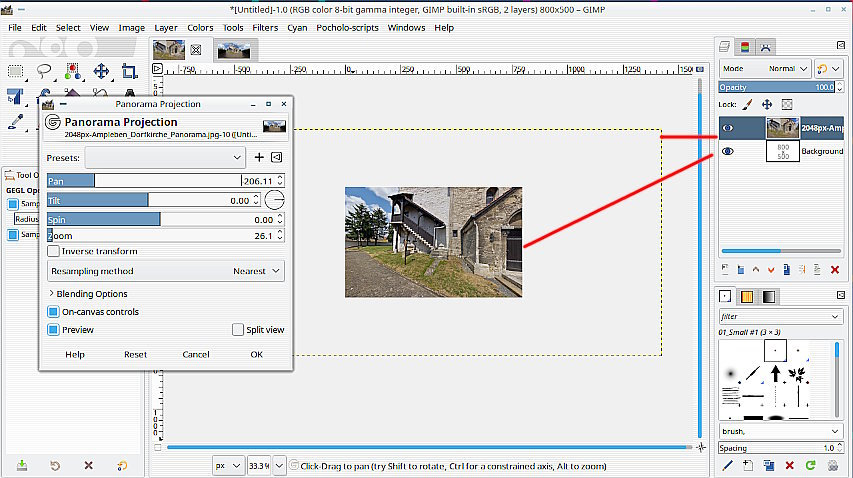The image size is (853, 478).
Task: Lower the selected layer
Action: coord(771,269)
